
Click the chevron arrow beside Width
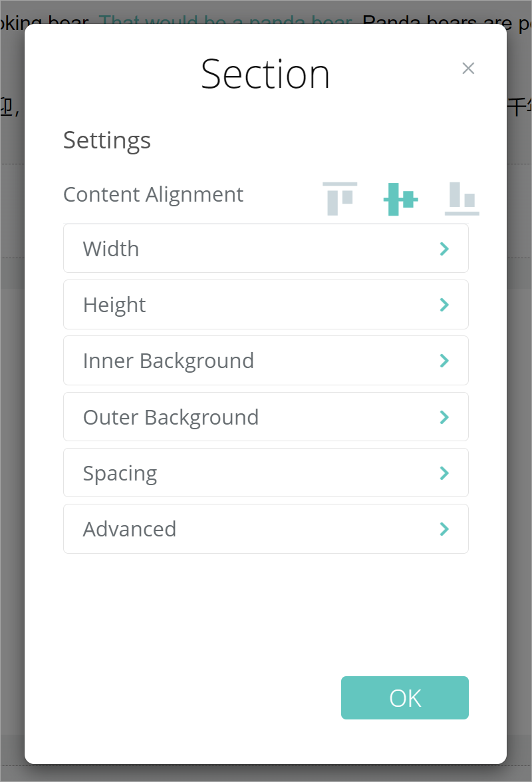(444, 248)
